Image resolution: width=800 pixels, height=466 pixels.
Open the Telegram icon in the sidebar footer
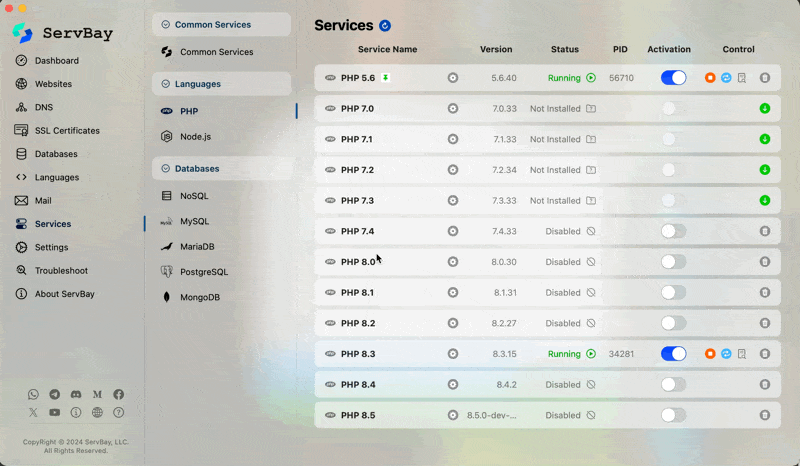(54, 395)
